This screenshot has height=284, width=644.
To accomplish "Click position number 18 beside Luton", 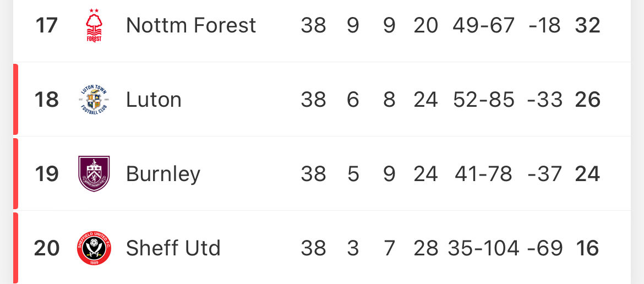I will click(47, 100).
